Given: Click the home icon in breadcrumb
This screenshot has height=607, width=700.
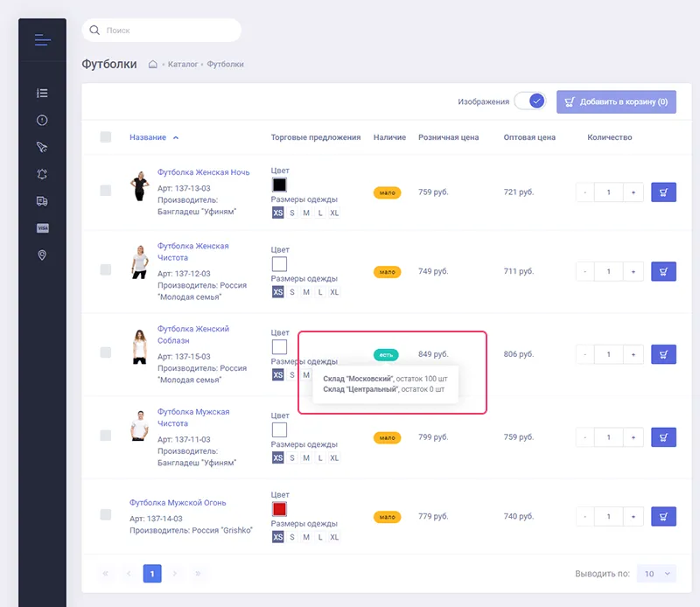Looking at the screenshot, I should click(152, 64).
